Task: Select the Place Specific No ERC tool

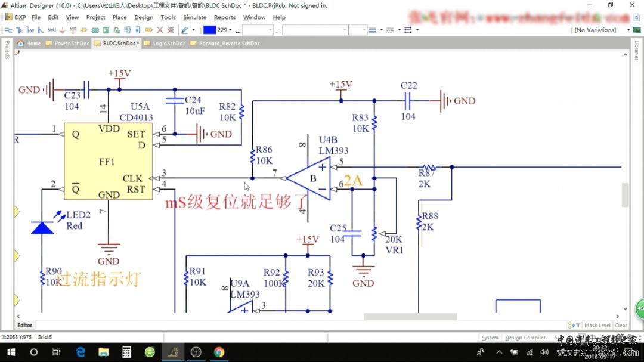Action: (171, 30)
